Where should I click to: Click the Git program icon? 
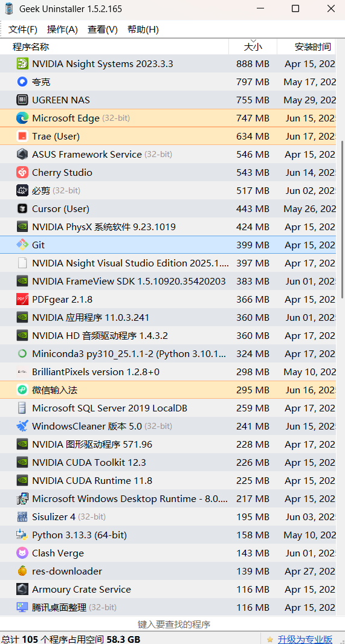[x=22, y=245]
